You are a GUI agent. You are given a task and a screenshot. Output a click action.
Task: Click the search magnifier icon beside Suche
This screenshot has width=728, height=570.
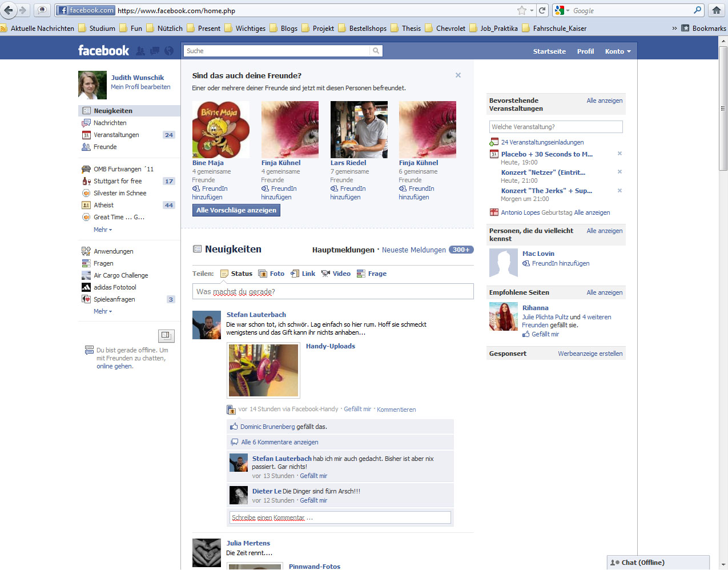tap(376, 51)
